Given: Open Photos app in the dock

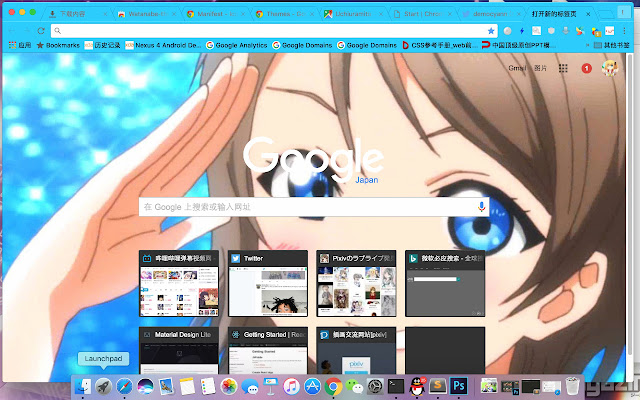Looking at the screenshot, I should point(229,386).
